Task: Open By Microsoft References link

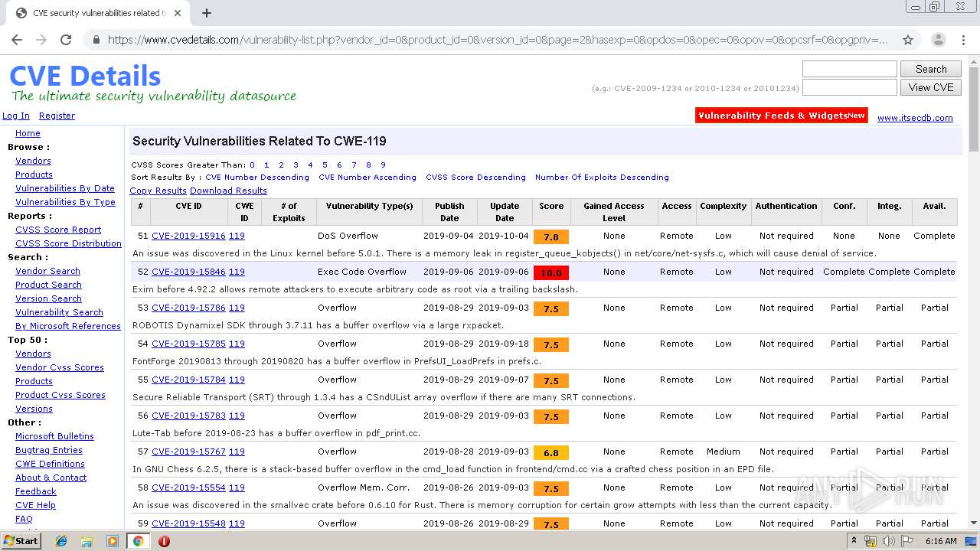Action: (68, 326)
